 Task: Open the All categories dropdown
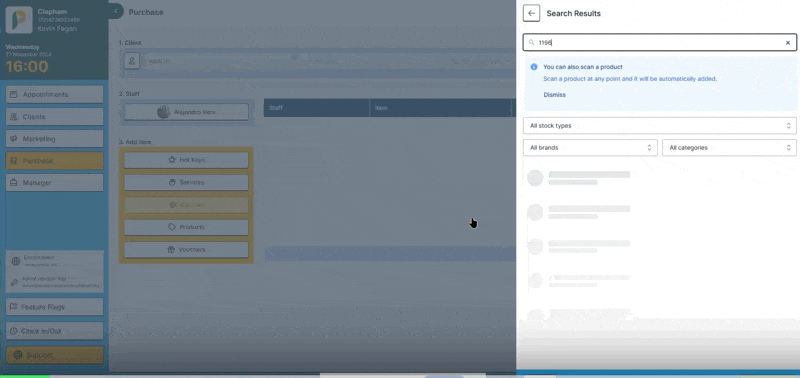[x=729, y=147]
